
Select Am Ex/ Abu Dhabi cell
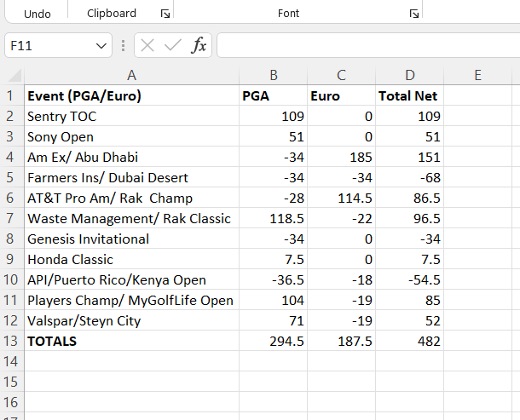(x=131, y=157)
